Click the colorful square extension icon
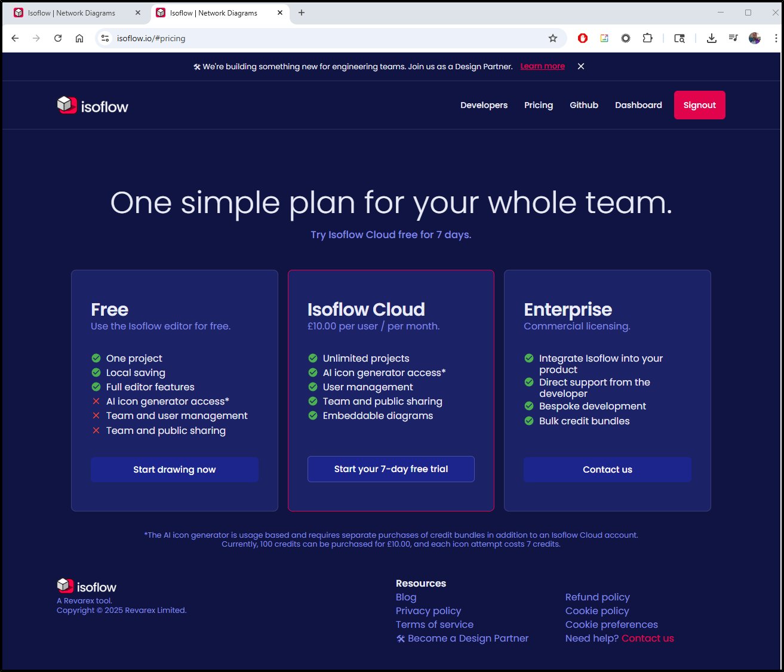 click(604, 38)
